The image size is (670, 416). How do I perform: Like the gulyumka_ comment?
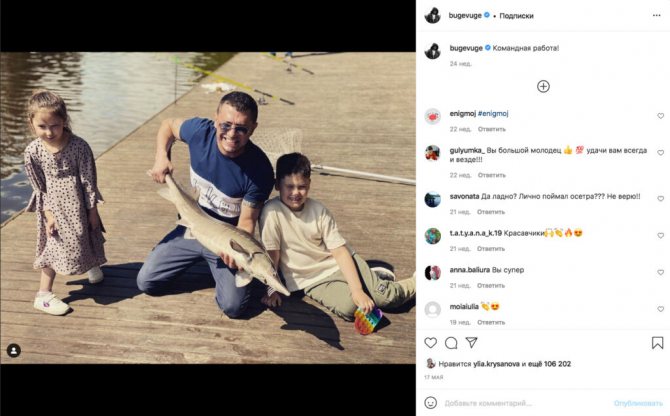pyautogui.click(x=660, y=153)
